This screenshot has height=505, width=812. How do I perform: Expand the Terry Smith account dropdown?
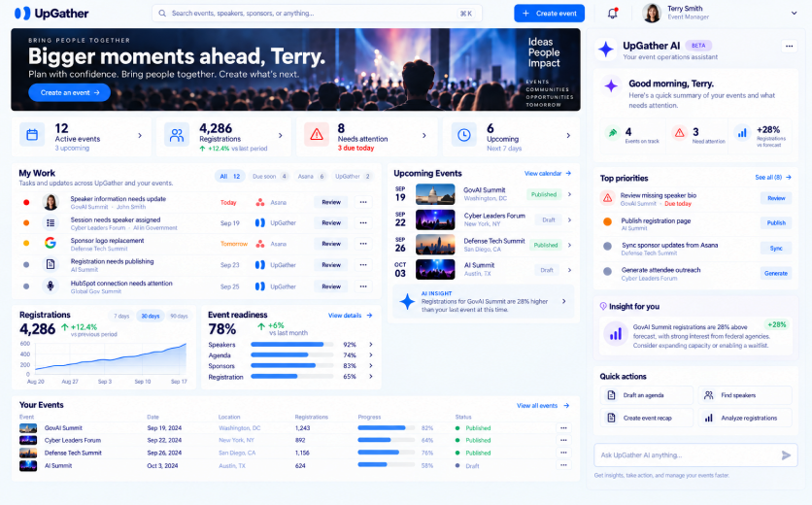tap(794, 14)
